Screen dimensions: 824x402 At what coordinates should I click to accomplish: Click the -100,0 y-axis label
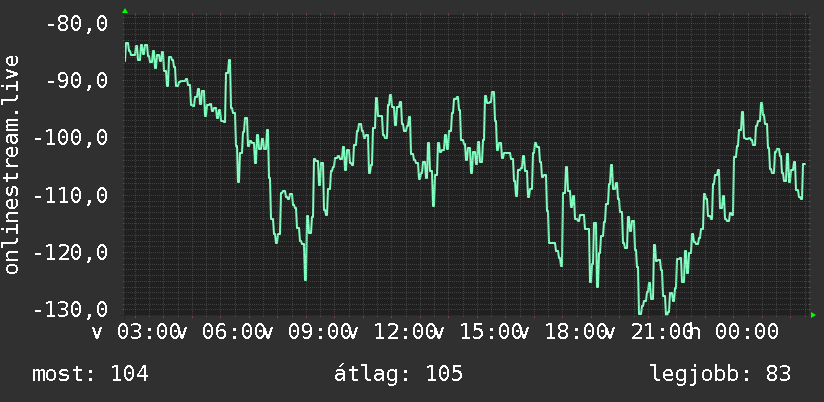point(71,138)
